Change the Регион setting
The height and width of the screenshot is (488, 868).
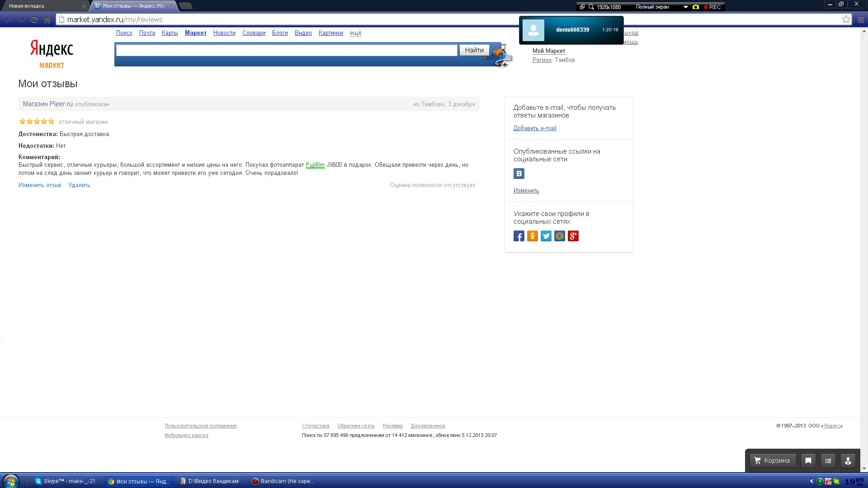pos(542,60)
